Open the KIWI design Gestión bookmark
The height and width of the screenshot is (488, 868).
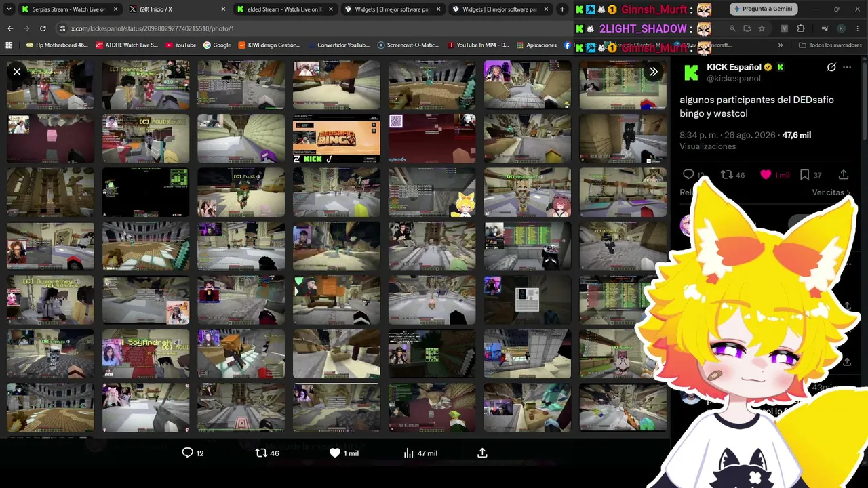click(269, 45)
